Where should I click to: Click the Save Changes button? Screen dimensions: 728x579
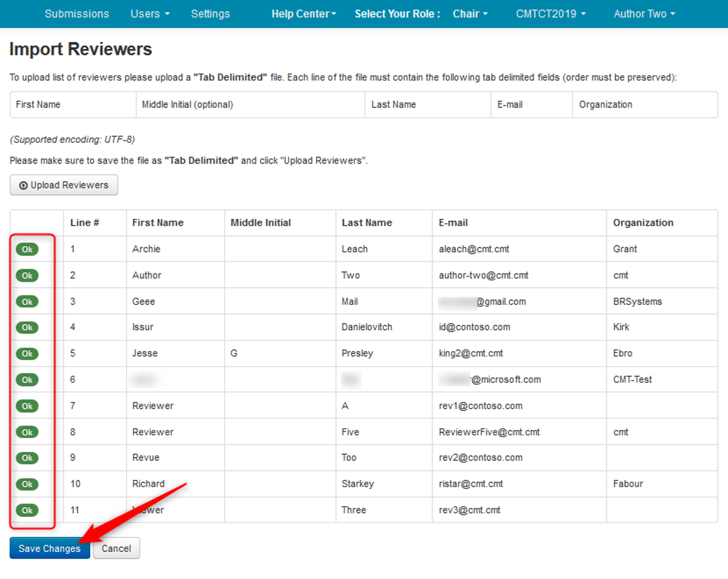49,548
